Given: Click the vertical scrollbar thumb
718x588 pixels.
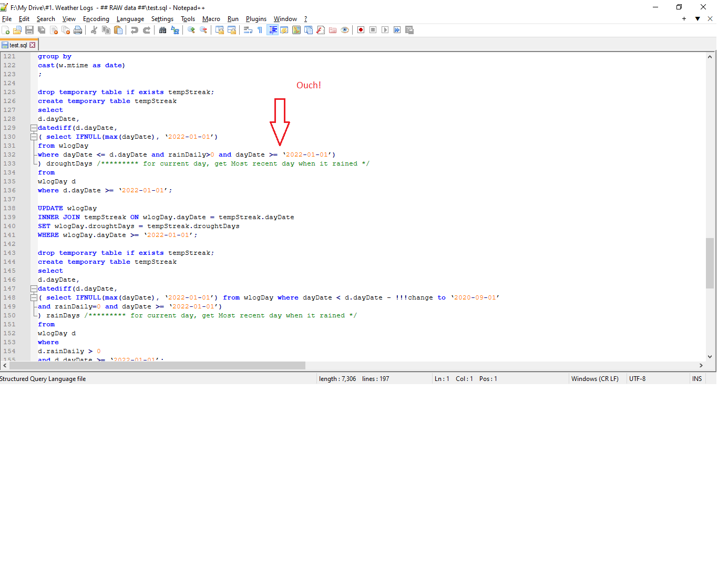Looking at the screenshot, I should pyautogui.click(x=710, y=263).
